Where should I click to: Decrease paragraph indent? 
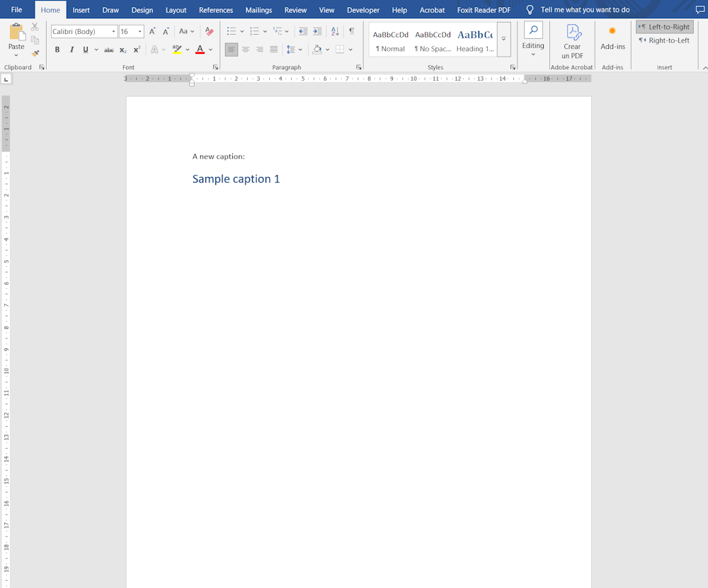click(303, 31)
